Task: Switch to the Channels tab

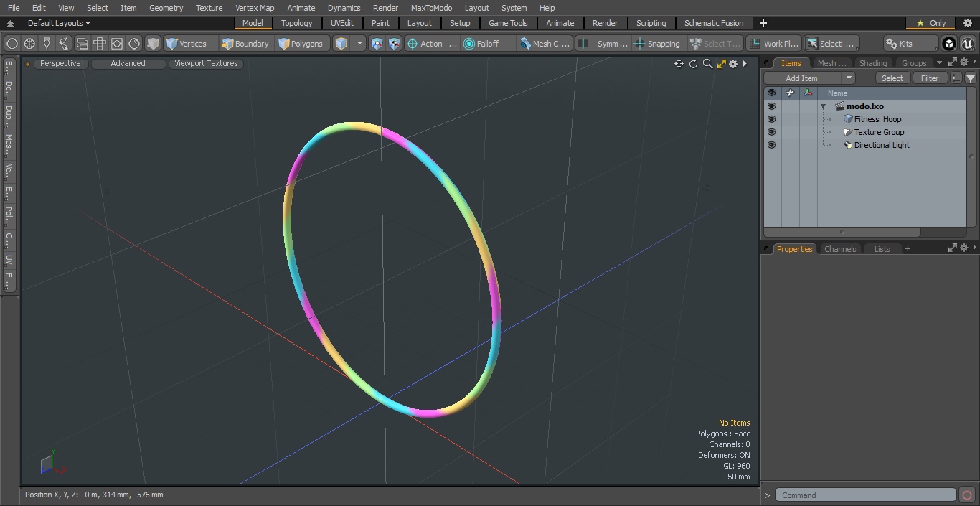Action: [x=840, y=249]
